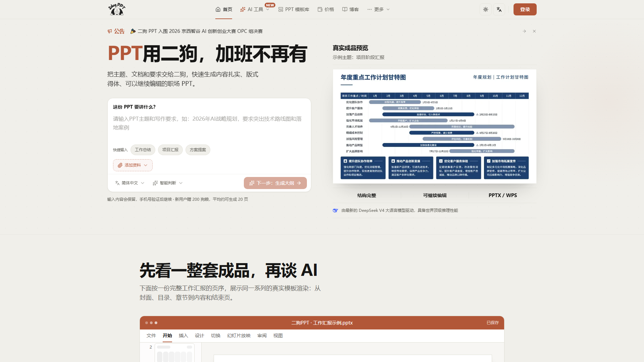Click the 示例主题：项目阶段汇报 text

tap(359, 57)
